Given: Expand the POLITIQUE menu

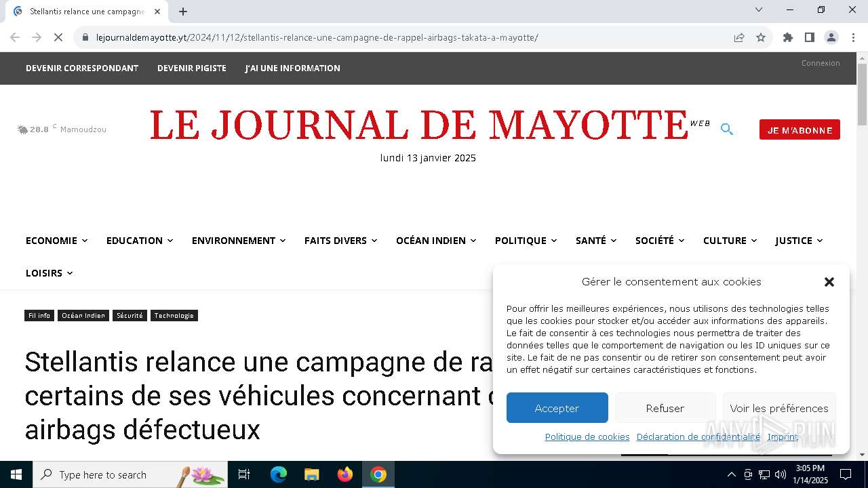Looking at the screenshot, I should [526, 241].
